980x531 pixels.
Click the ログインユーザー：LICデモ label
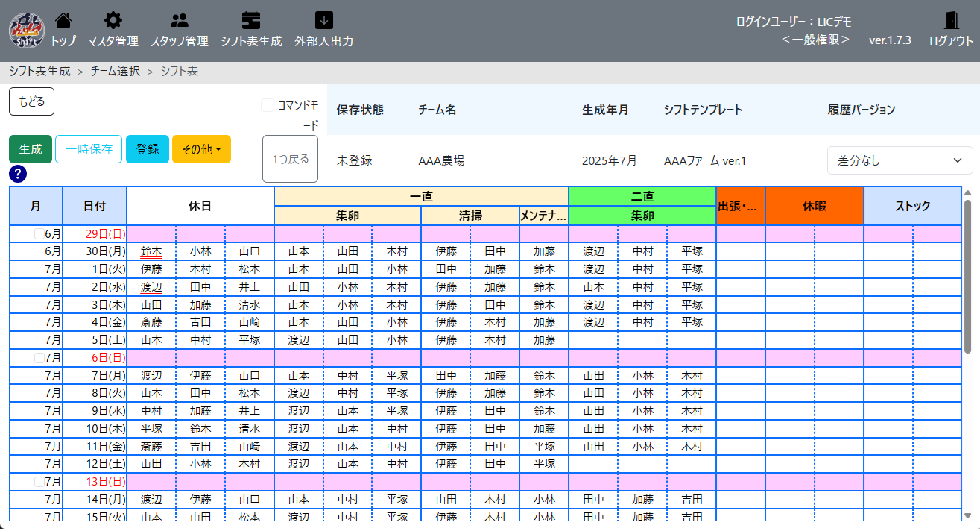click(x=793, y=22)
